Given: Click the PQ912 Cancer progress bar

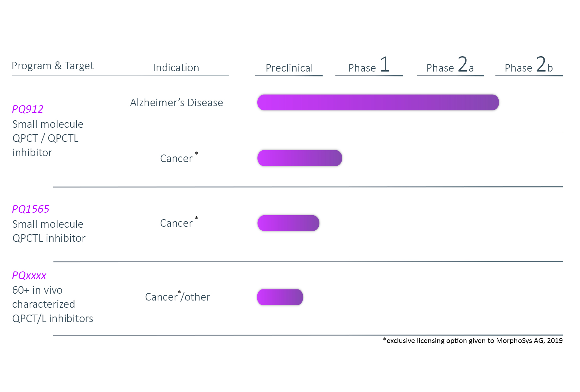Looking at the screenshot, I should point(299,158).
